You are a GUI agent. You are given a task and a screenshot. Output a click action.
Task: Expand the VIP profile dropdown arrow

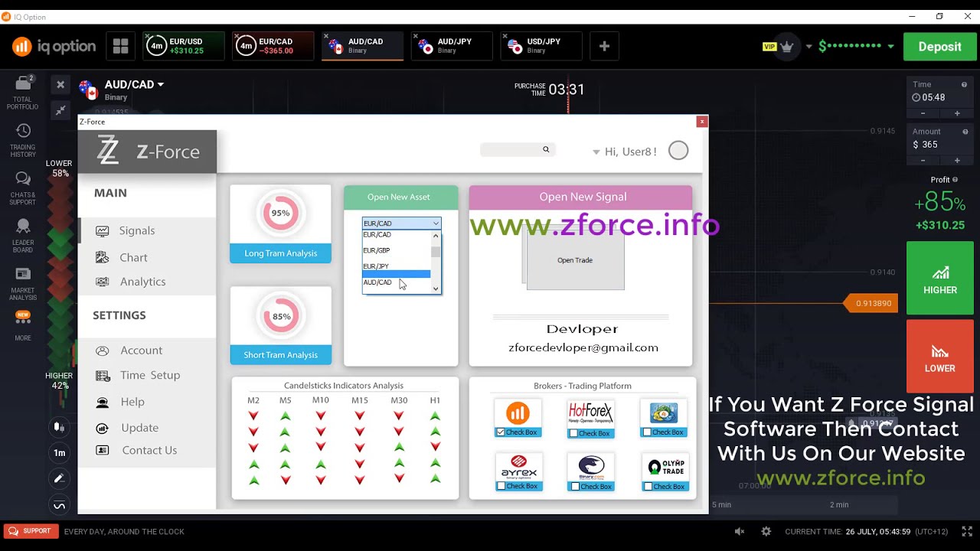[808, 47]
